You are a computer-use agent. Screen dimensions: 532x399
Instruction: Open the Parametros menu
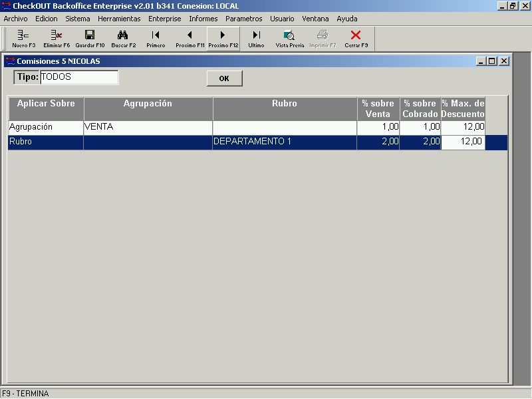click(x=243, y=19)
